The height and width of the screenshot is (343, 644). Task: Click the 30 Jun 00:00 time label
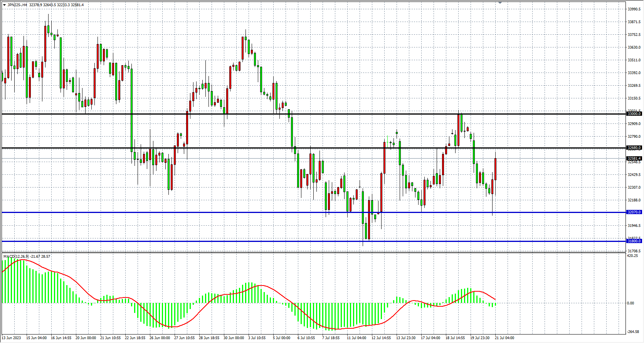tap(234, 338)
